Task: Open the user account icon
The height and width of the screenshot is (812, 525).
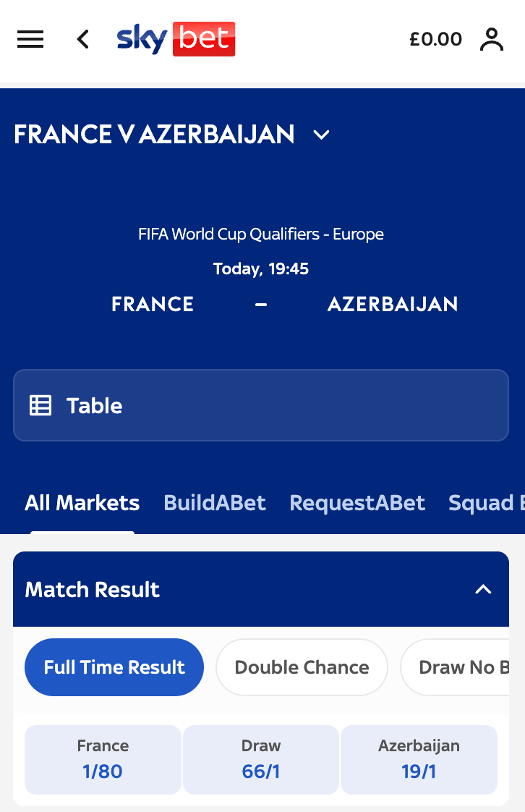Action: click(492, 40)
